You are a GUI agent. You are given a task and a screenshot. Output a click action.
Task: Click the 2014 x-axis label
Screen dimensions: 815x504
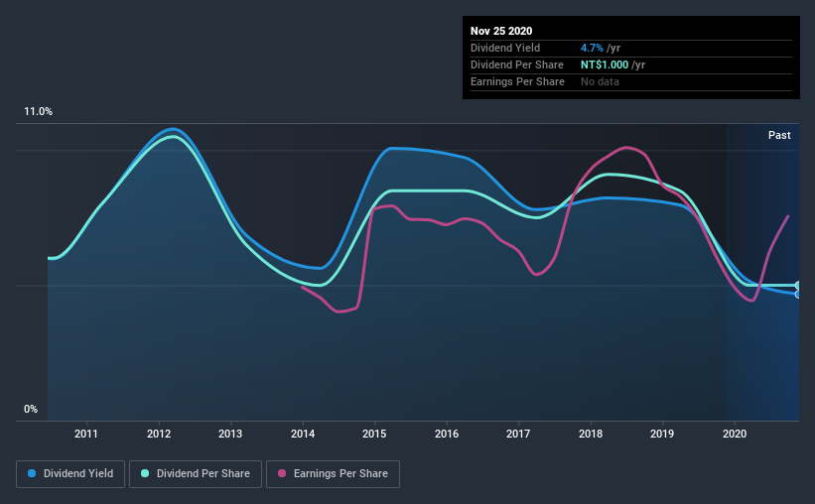point(303,434)
